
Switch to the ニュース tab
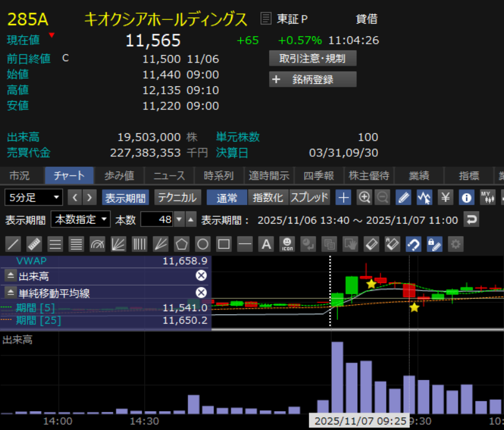[x=169, y=176]
